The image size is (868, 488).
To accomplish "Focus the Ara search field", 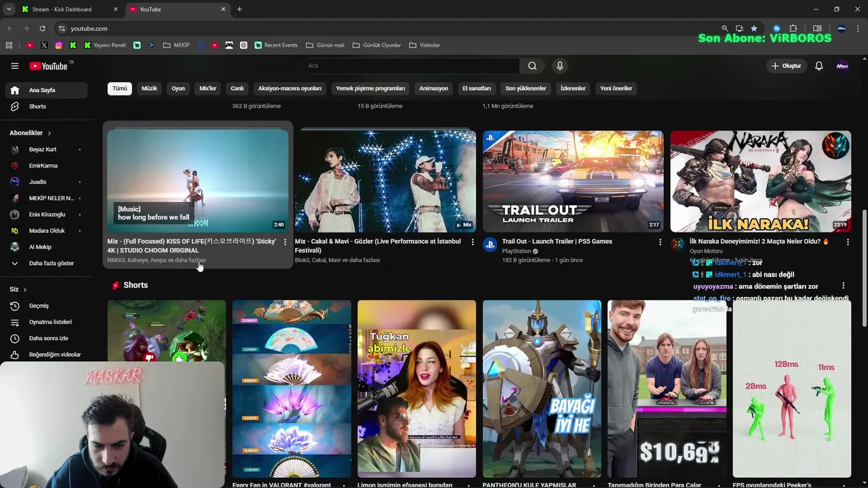I will point(410,66).
